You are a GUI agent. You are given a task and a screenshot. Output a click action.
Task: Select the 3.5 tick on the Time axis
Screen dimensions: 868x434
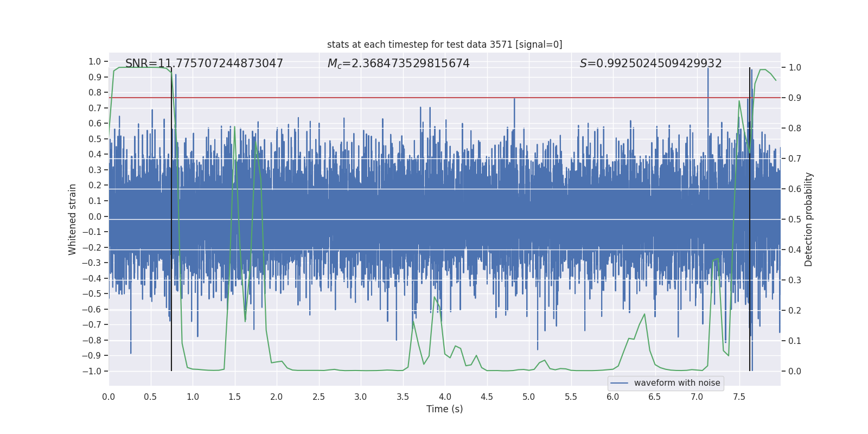403,397
